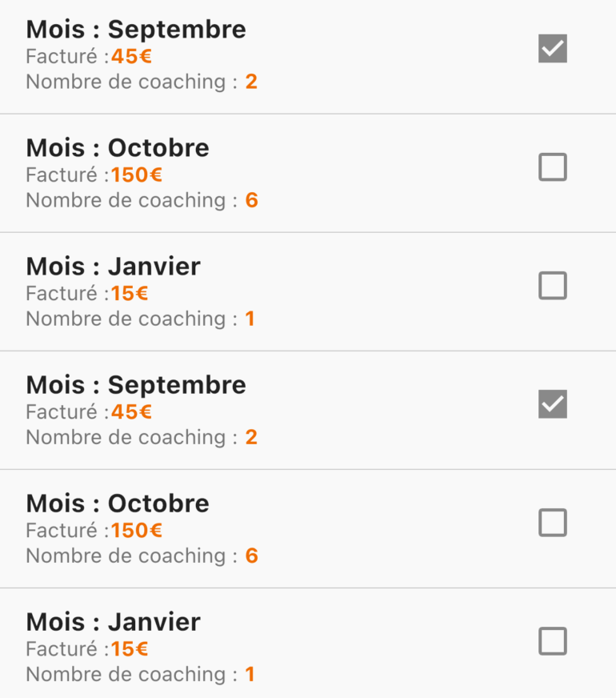Viewport: 616px width, 698px height.
Task: Click first 'Nombre de coaching : 2' line
Action: [142, 82]
